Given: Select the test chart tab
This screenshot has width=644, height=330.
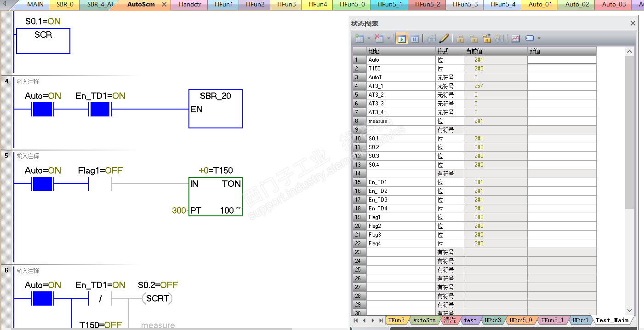Looking at the screenshot, I should click(x=470, y=320).
